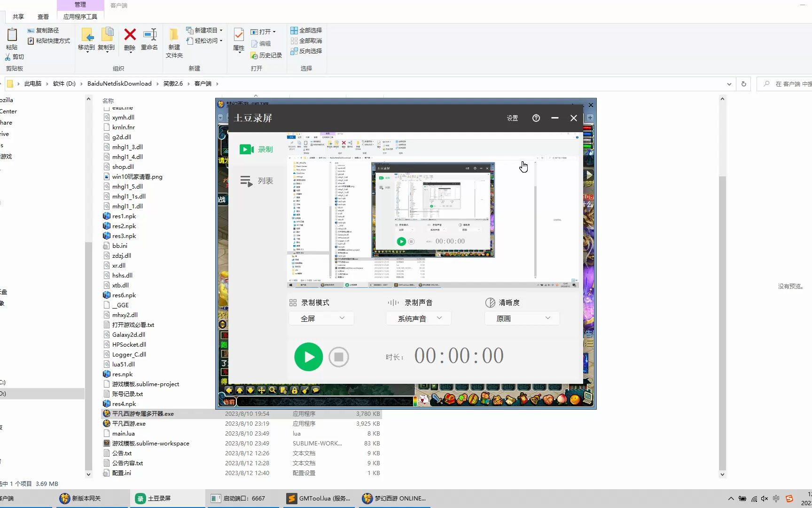
Task: Click the game chat up arrow icon
Action: [240, 390]
